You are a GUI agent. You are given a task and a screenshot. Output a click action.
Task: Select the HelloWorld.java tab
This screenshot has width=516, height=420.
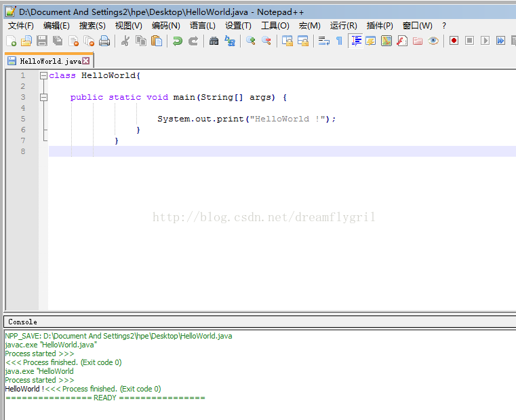click(50, 61)
